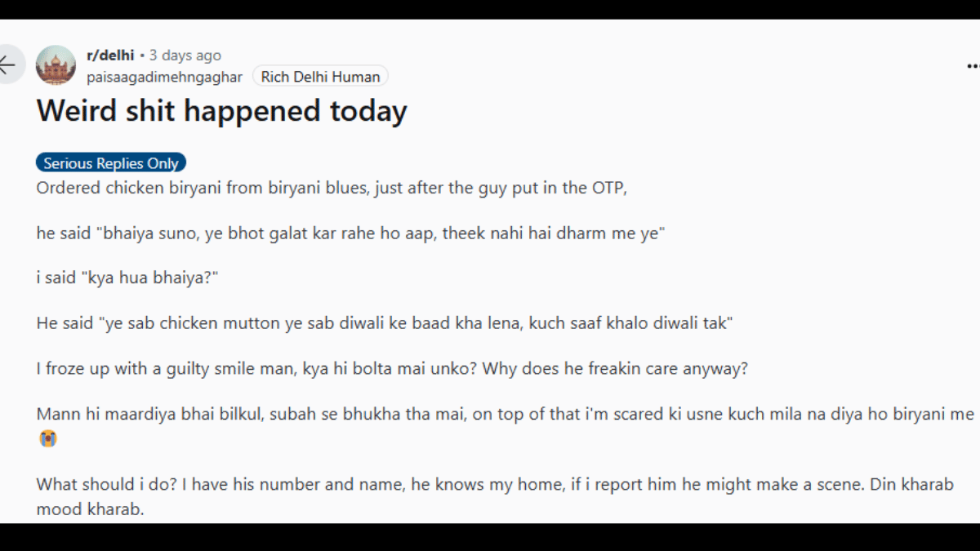980x551 pixels.
Task: Click the final words "mood kharab."
Action: point(90,510)
